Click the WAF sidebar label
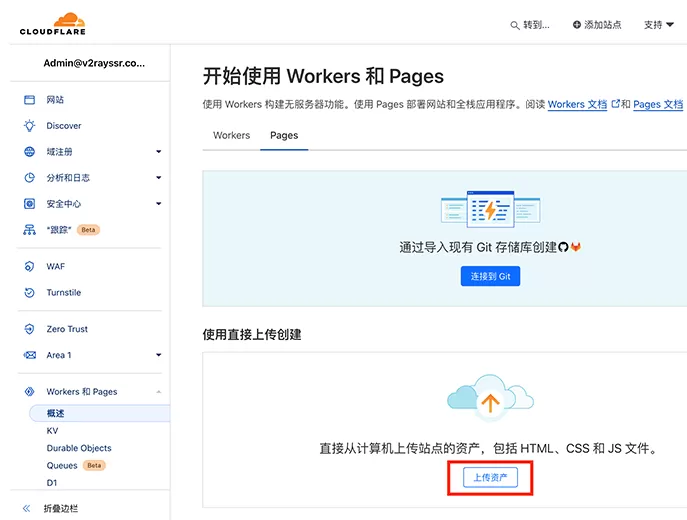 56,266
